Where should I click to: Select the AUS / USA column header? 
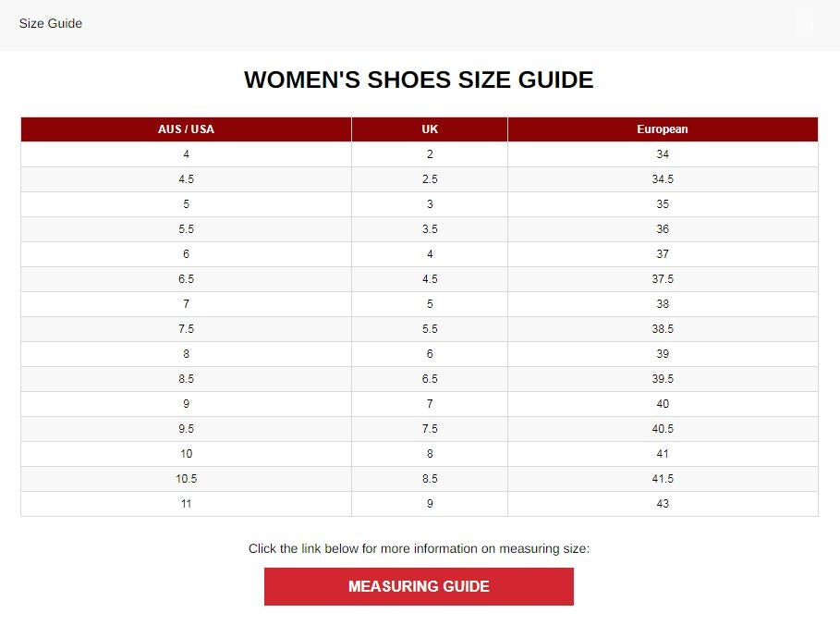coord(185,129)
